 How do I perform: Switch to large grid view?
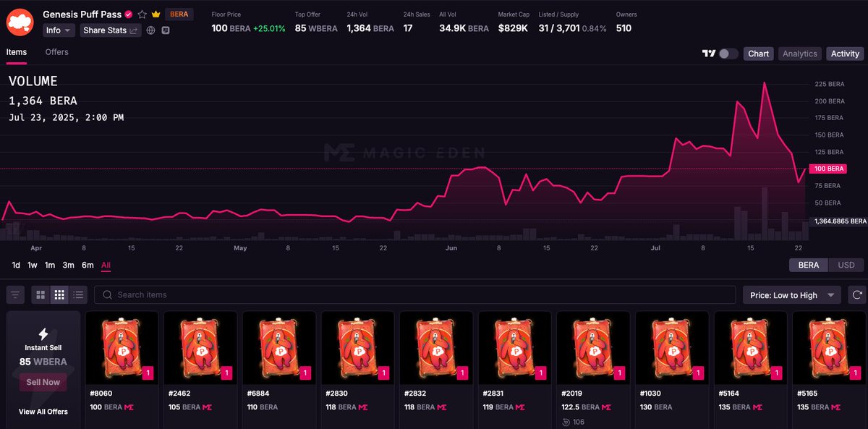pos(41,294)
